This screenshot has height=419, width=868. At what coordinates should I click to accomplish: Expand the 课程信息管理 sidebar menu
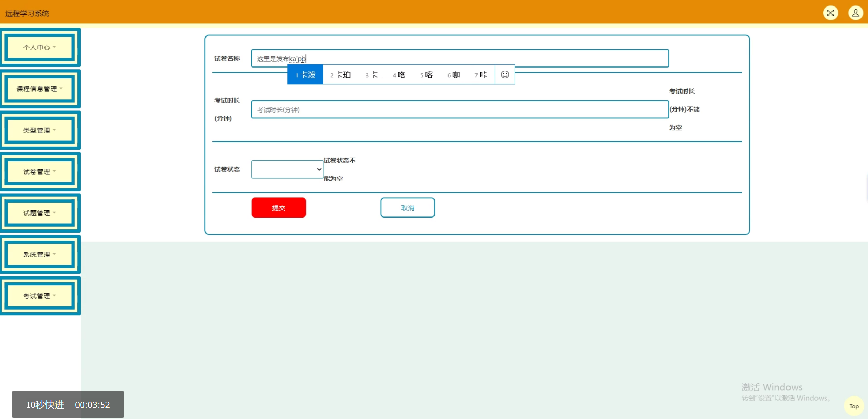(x=40, y=89)
